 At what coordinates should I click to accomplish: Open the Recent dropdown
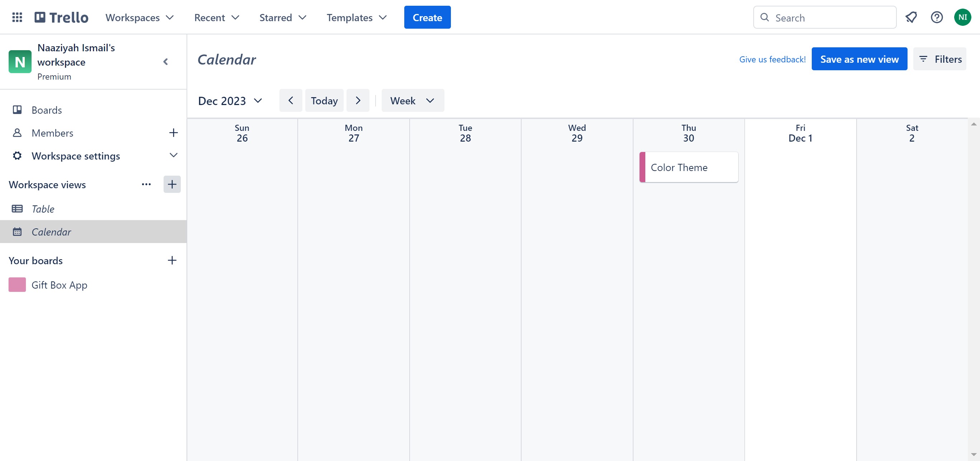point(216,18)
